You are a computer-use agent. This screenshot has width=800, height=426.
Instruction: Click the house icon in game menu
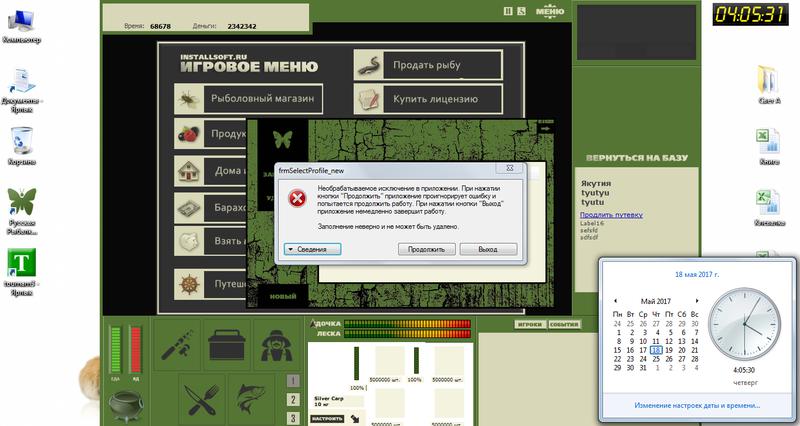[x=189, y=171]
